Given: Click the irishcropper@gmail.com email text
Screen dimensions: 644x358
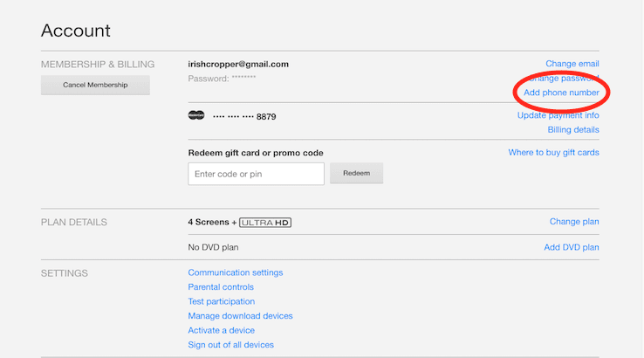Looking at the screenshot, I should (238, 64).
